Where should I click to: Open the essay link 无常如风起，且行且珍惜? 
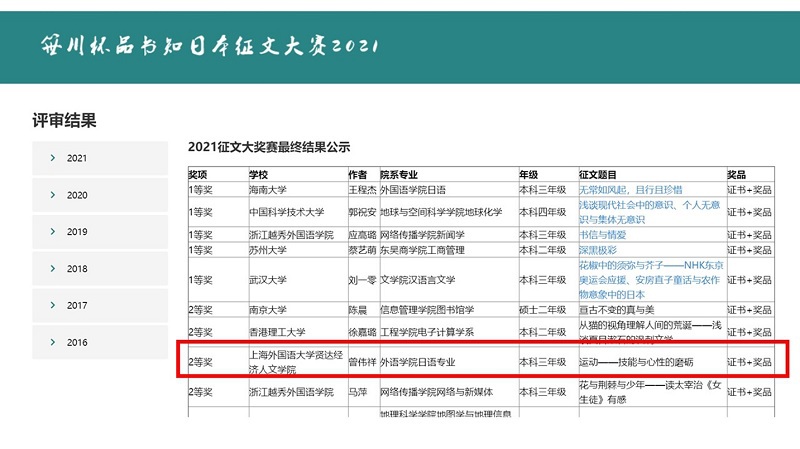(x=630, y=189)
